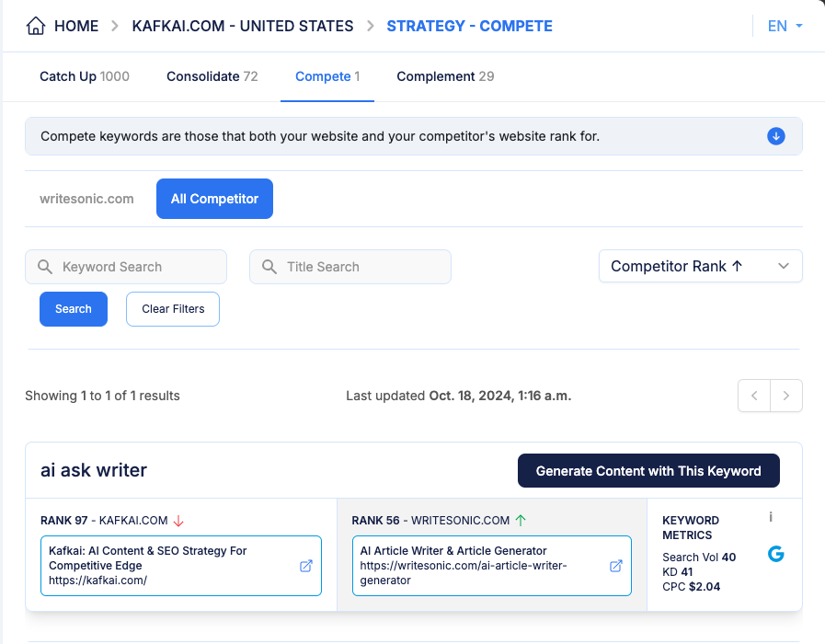This screenshot has width=825, height=644.
Task: Open the Complement tab
Action: click(445, 76)
